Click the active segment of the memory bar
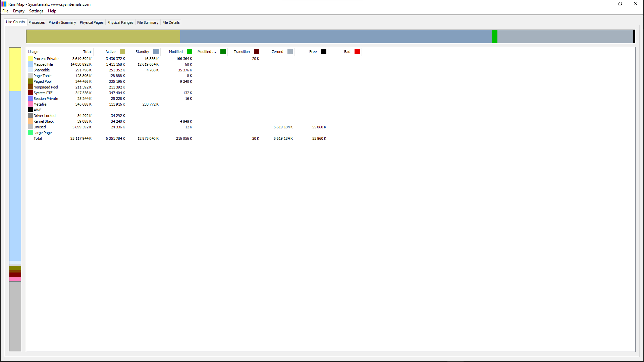The height and width of the screenshot is (362, 644). point(103,36)
